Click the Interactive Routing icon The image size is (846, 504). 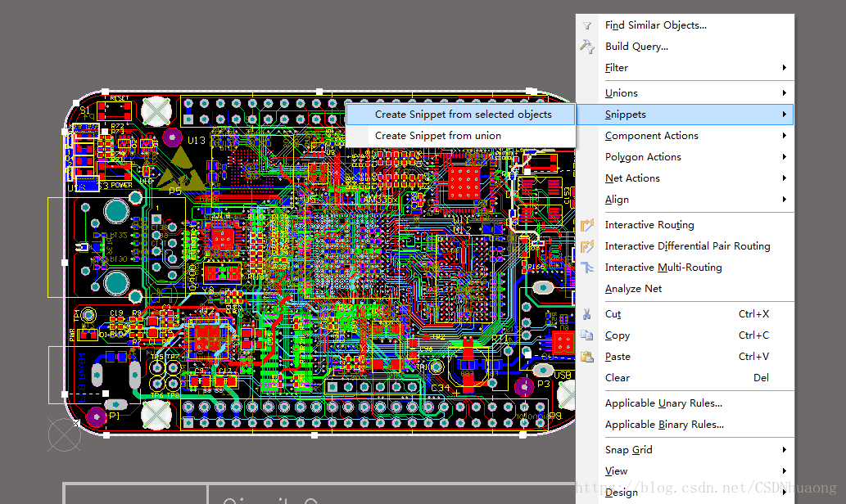point(587,225)
